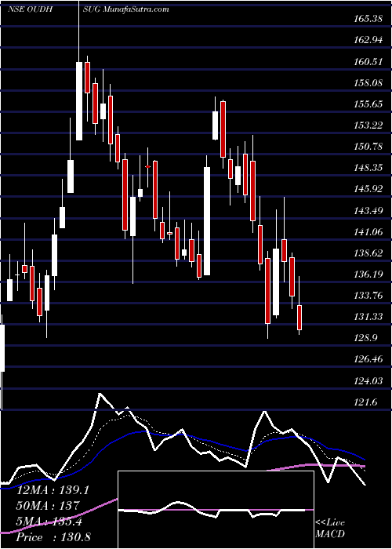This screenshot has height=549, width=392.
Task: Click the 133.76 price axis label
Action: (368, 296)
